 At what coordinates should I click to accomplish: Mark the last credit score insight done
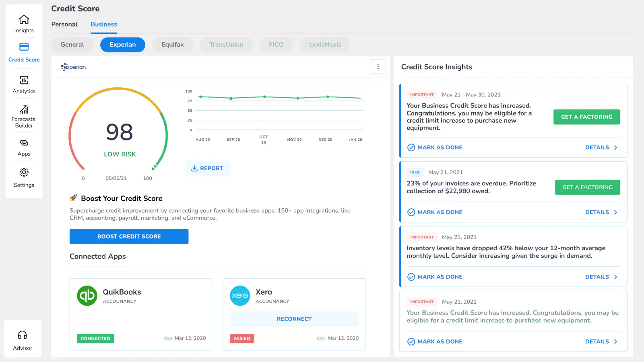click(x=435, y=341)
